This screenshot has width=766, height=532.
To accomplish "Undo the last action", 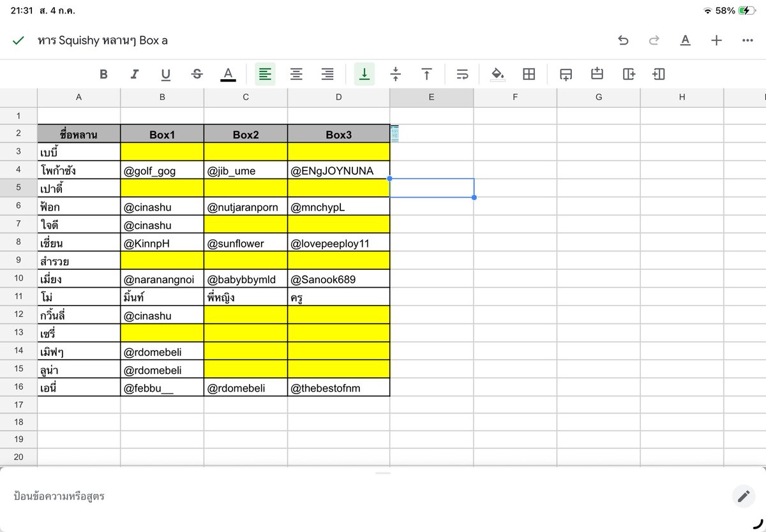I will click(x=623, y=40).
